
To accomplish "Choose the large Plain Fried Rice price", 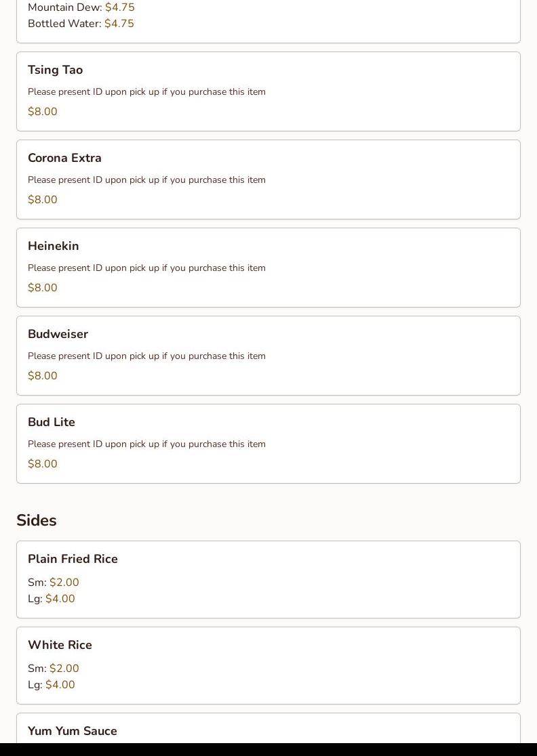I will pyautogui.click(x=60, y=599).
